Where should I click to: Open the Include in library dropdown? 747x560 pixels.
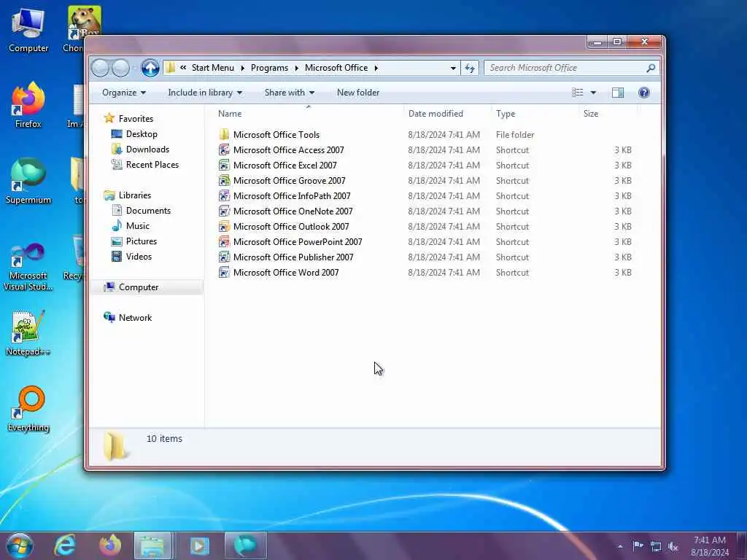point(205,93)
